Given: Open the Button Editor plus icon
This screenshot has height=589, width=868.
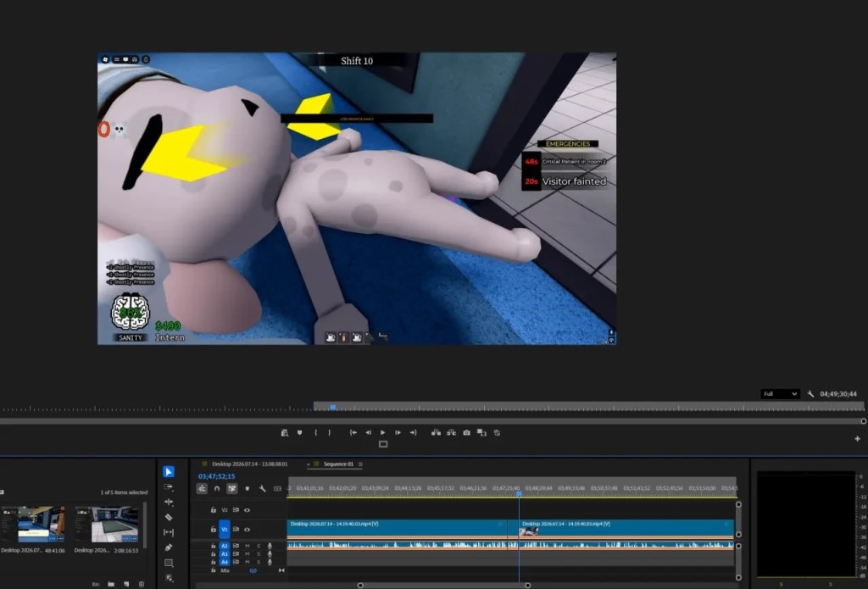Looking at the screenshot, I should [x=858, y=439].
